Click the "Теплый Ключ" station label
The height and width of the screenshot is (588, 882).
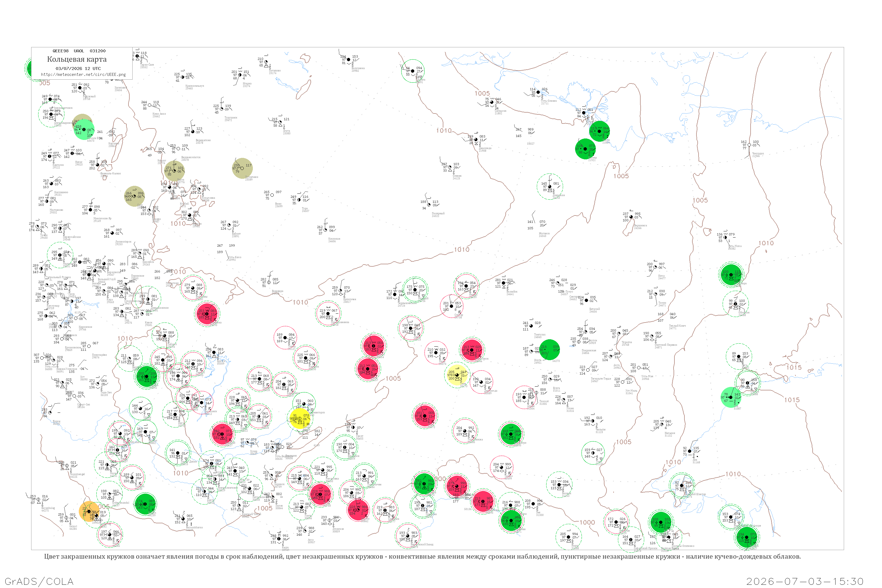(x=678, y=326)
